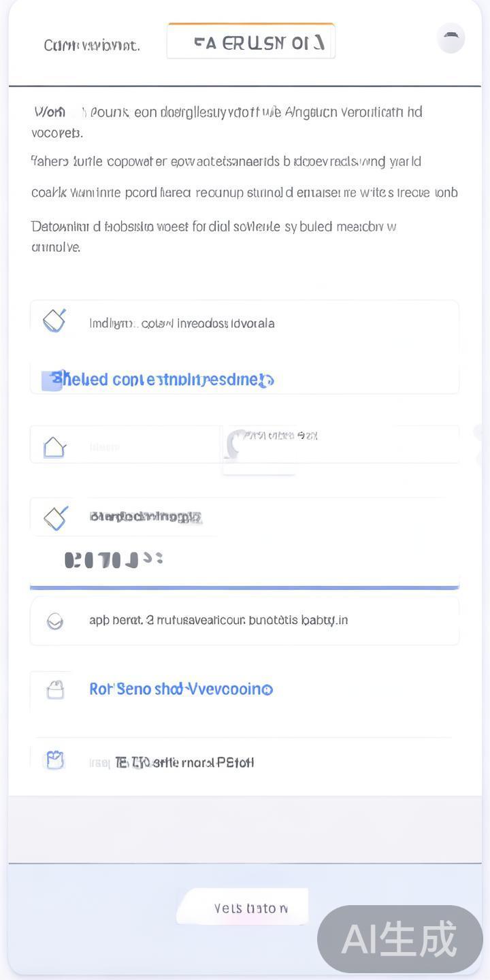The width and height of the screenshot is (490, 980).
Task: Click the gray curved icon in middle popup
Action: [x=236, y=443]
